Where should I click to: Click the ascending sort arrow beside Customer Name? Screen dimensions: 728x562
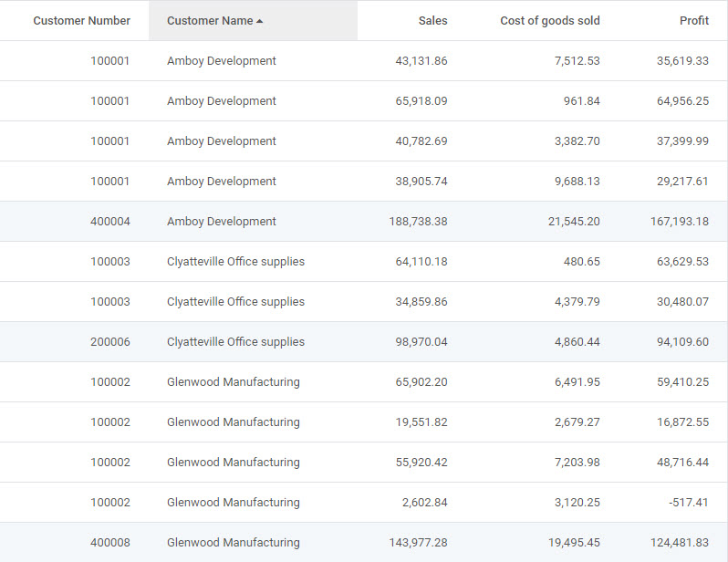(259, 21)
